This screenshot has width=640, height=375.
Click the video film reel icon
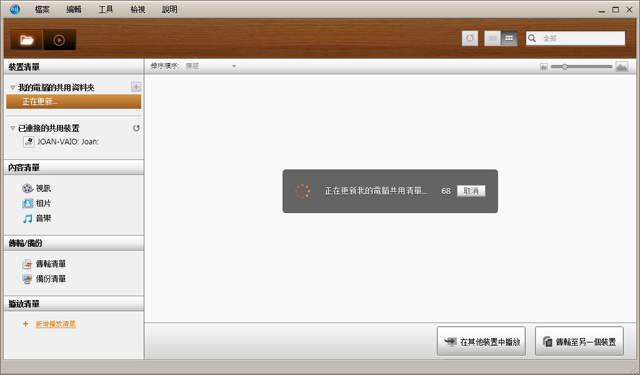coord(27,188)
